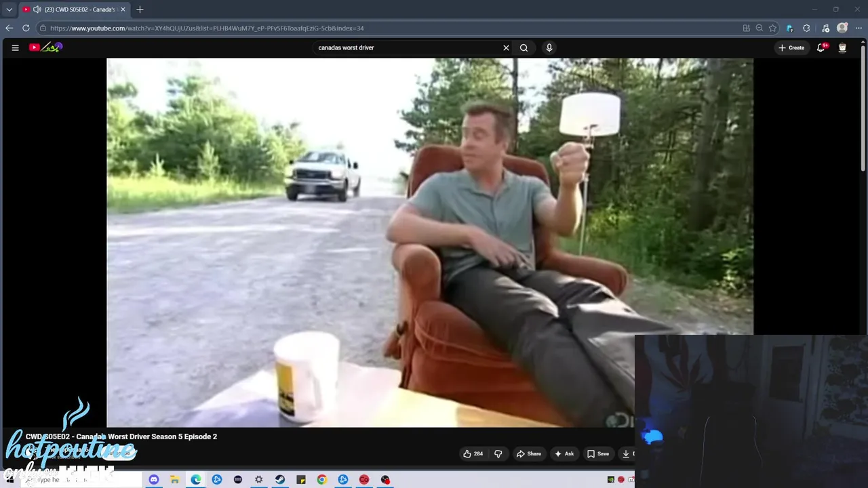Screen dimensions: 868x488
Task: Open the browser profile avatar
Action: coord(842,28)
